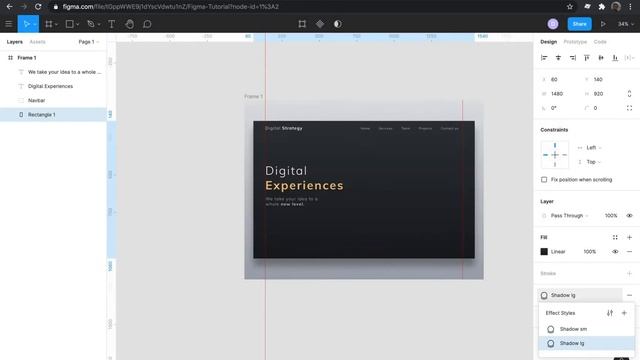640x360 pixels.
Task: Click the user avatar in toolbar
Action: point(553,24)
